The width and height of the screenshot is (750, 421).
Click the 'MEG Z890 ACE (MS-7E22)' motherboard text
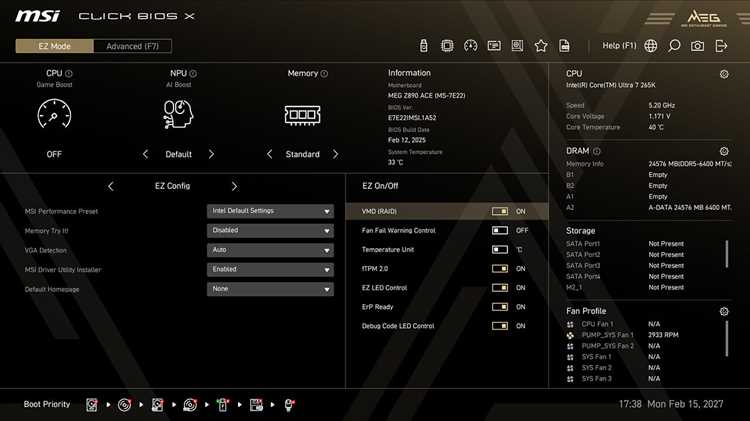point(426,96)
